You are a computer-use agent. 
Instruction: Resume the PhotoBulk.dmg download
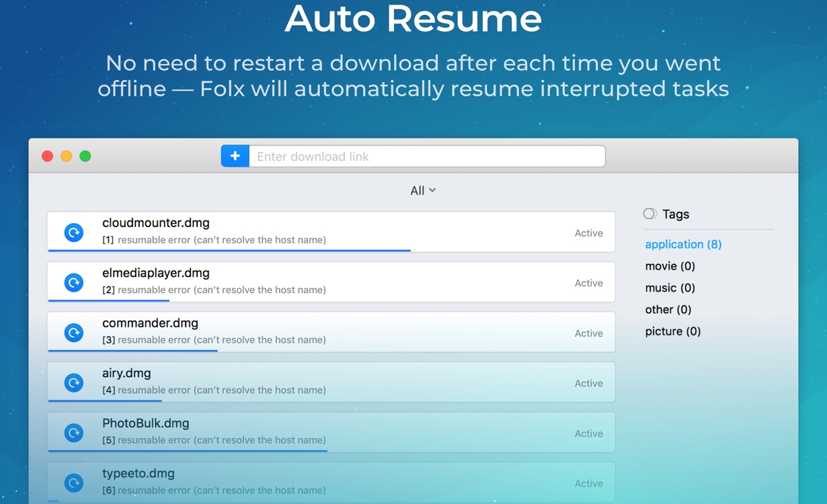(x=73, y=433)
